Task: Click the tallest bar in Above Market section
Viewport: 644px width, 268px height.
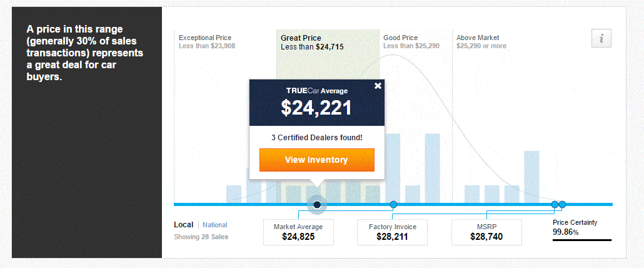Action: [532, 177]
